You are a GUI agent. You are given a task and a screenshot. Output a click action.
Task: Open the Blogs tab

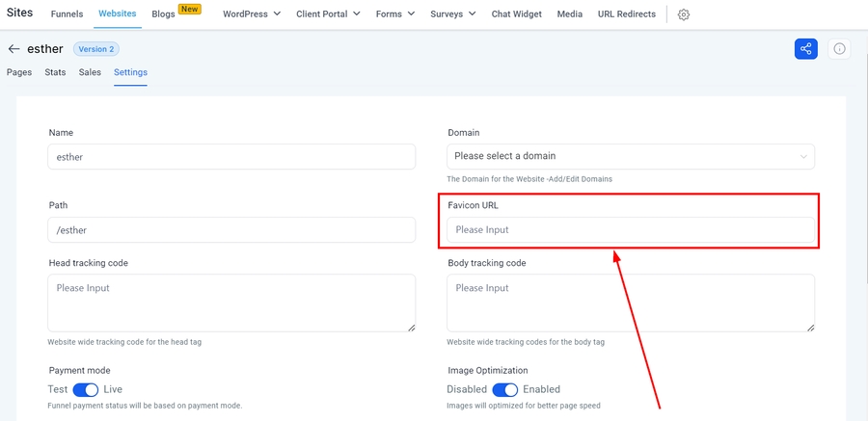(x=163, y=14)
